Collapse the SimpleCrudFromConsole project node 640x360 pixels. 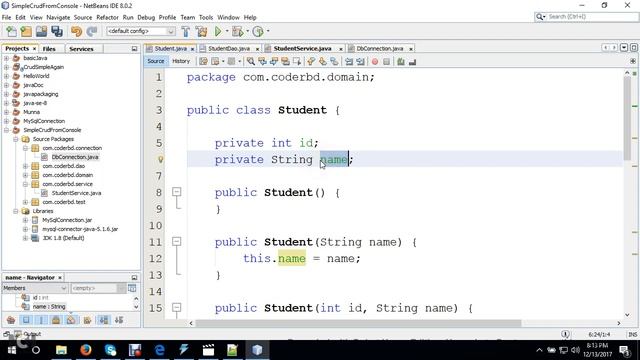[6, 130]
